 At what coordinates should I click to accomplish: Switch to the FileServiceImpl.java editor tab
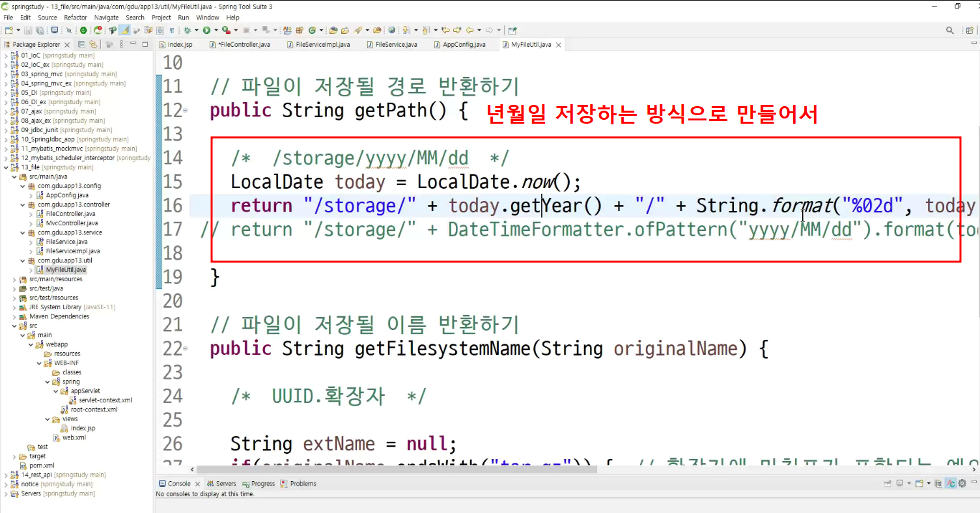318,44
